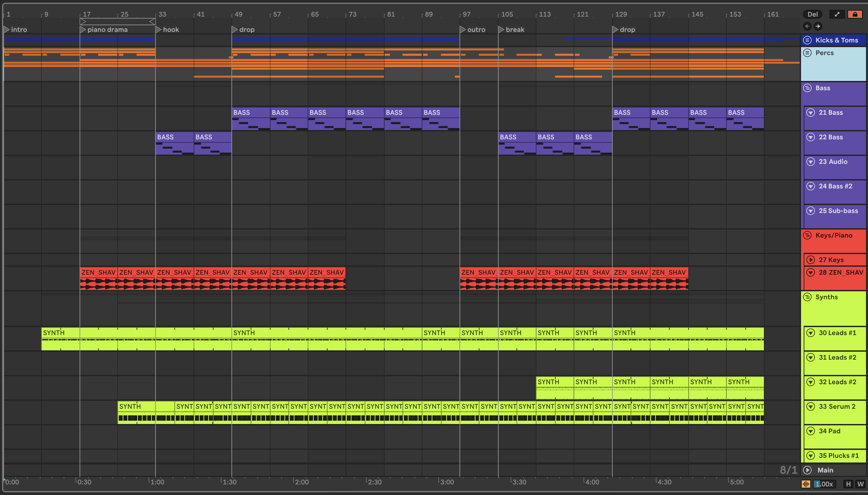Click 0:00 in the time ruler
This screenshot has width=868, height=495.
12,482
